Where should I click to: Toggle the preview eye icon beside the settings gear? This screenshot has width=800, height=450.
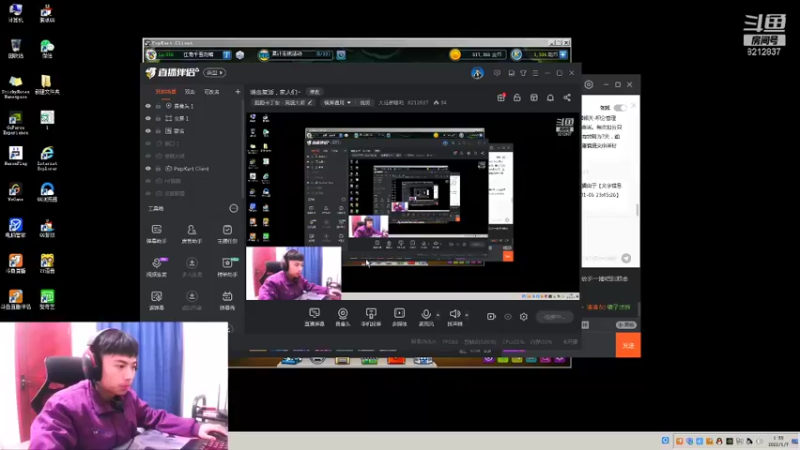(508, 317)
